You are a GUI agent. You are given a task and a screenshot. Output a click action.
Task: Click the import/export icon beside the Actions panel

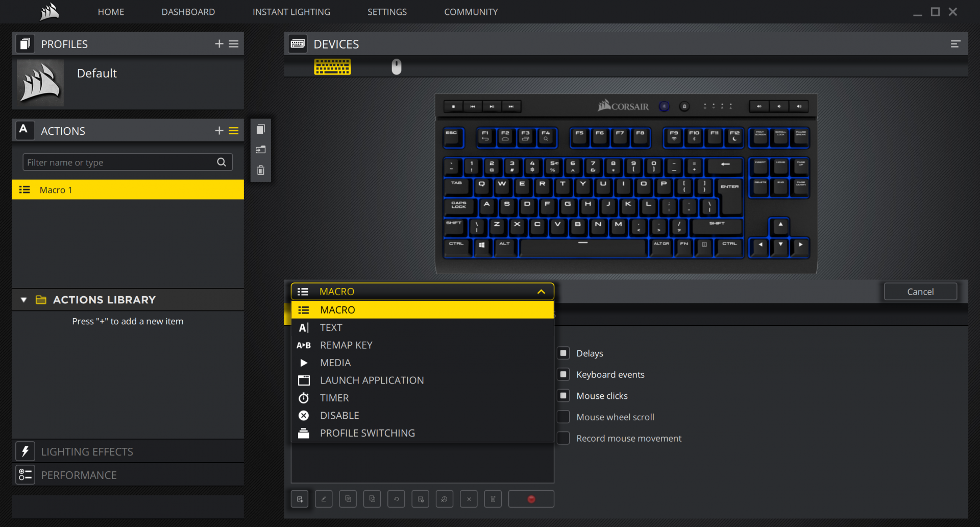(x=261, y=150)
